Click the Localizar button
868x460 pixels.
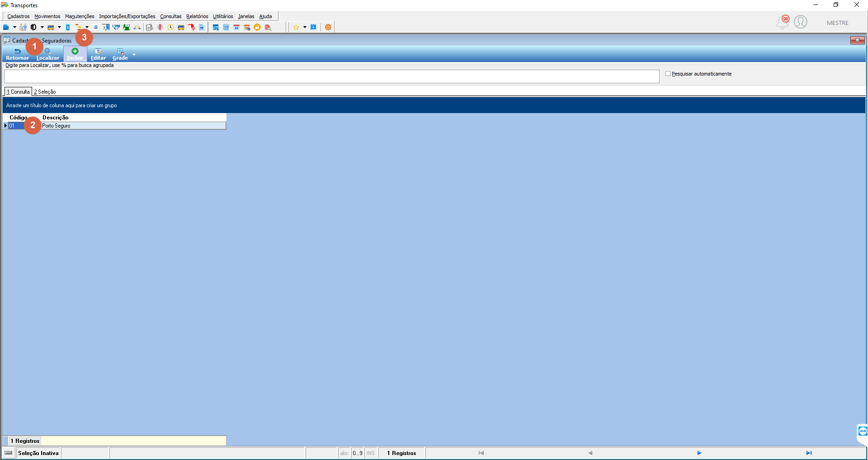click(48, 54)
